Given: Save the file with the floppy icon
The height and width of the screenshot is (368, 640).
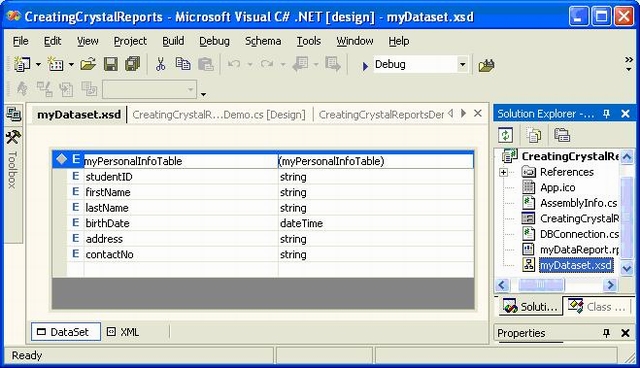Looking at the screenshot, I should pyautogui.click(x=111, y=64).
